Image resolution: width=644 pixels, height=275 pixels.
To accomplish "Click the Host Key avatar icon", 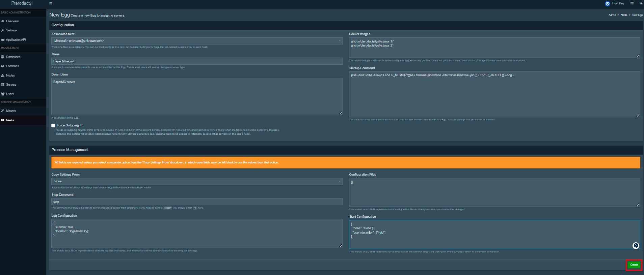I will [608, 3].
